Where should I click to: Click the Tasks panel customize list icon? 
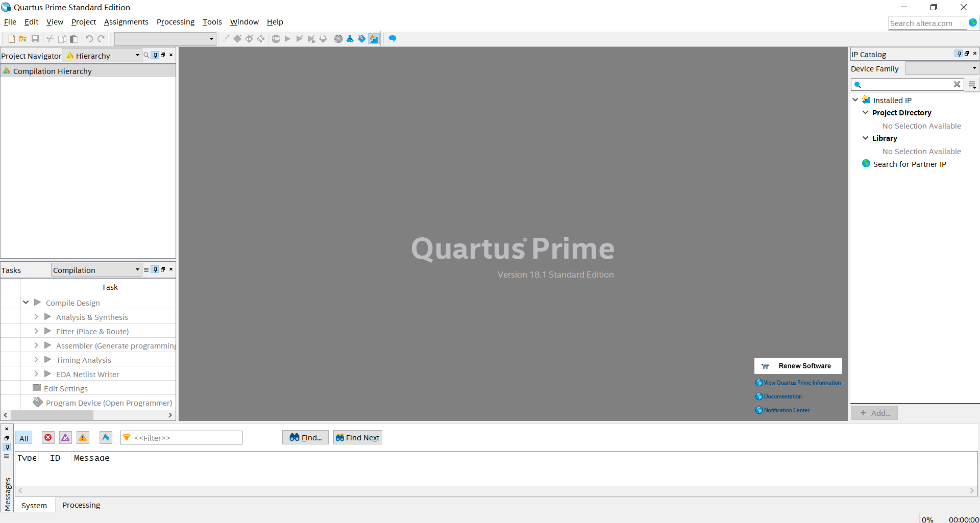click(x=146, y=269)
